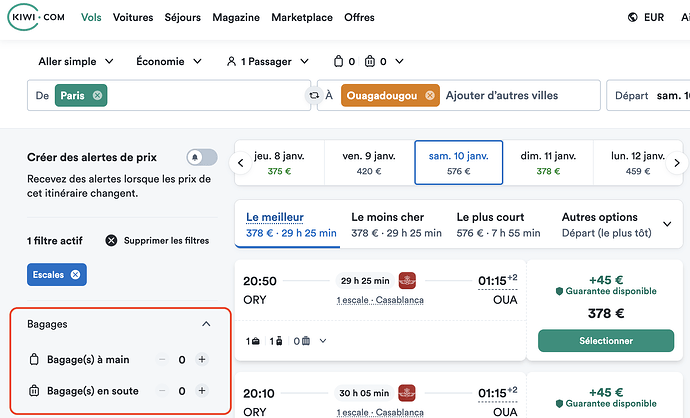
Task: Swap origin and destination cities
Action: tap(314, 95)
